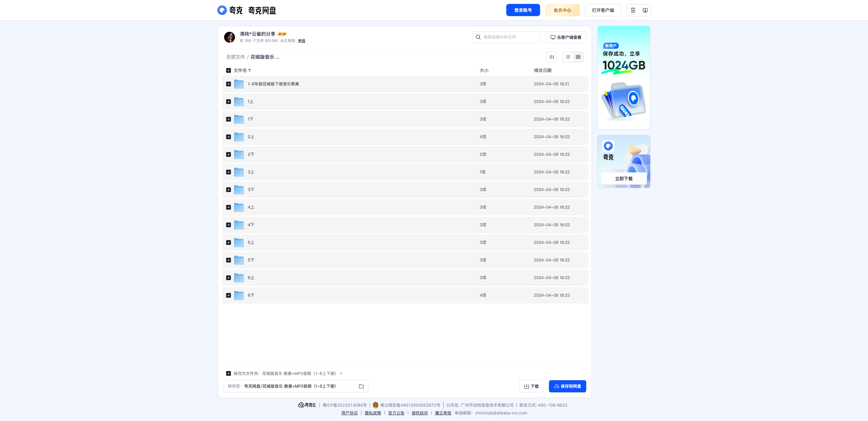Uncheck the 6下 folder checkbox
This screenshot has height=421, width=868.
click(x=229, y=295)
